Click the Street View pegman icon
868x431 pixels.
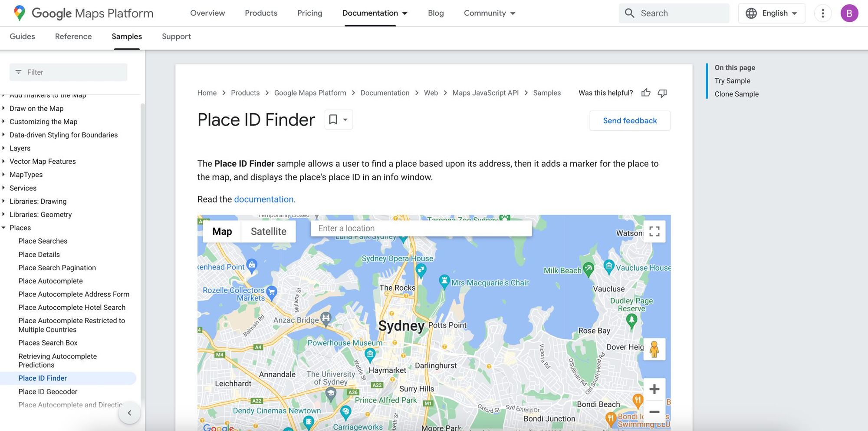point(654,349)
